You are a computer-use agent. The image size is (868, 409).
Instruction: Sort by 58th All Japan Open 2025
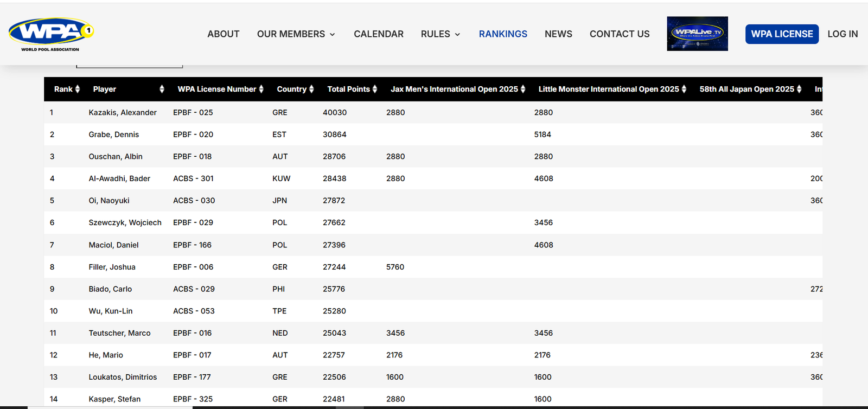[x=799, y=89]
